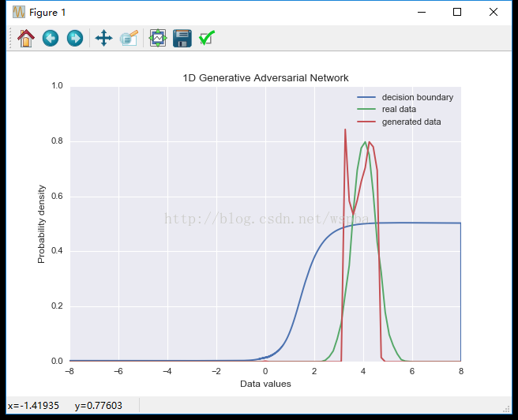The image size is (518, 420).
Task: Click the 'decision boundary' legend label
Action: click(x=418, y=97)
